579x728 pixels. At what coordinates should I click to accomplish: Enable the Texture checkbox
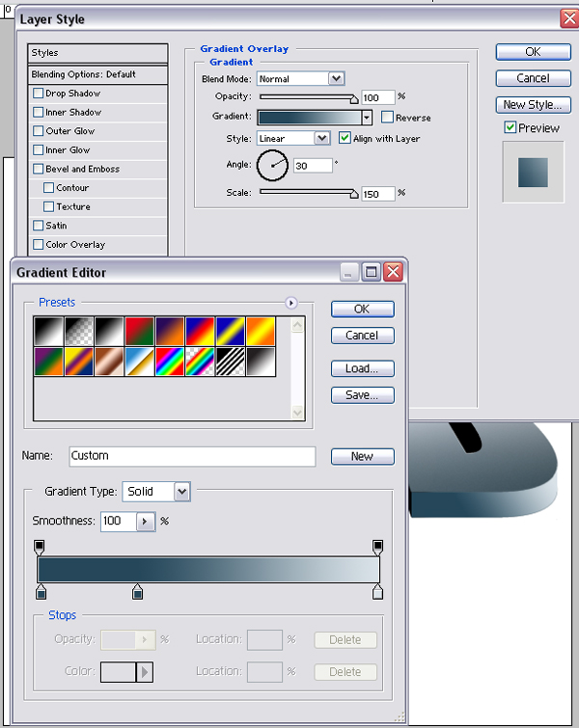pos(49,206)
